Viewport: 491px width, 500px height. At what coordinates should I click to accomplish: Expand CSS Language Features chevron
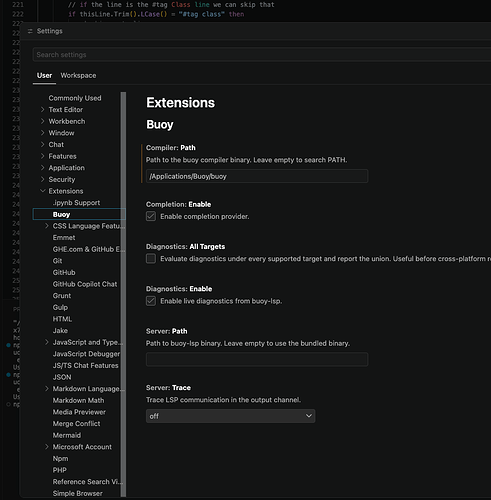click(x=47, y=226)
